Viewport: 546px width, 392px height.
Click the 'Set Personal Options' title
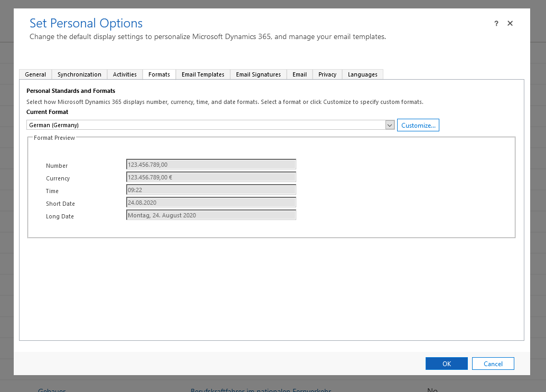tap(86, 23)
